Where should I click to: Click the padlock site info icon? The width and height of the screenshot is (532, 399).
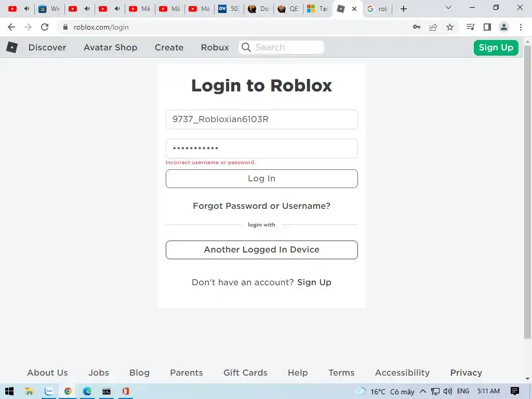[x=65, y=27]
